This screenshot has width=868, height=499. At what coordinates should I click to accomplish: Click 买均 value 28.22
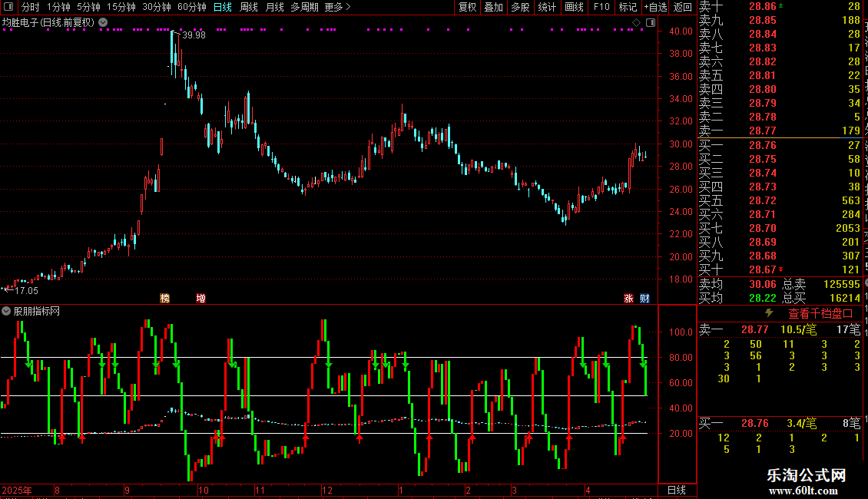point(763,298)
